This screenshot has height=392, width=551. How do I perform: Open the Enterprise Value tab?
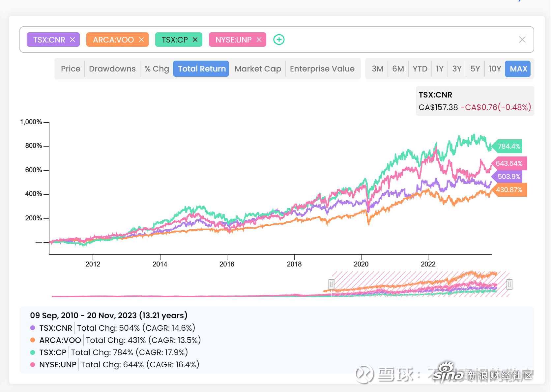point(322,69)
